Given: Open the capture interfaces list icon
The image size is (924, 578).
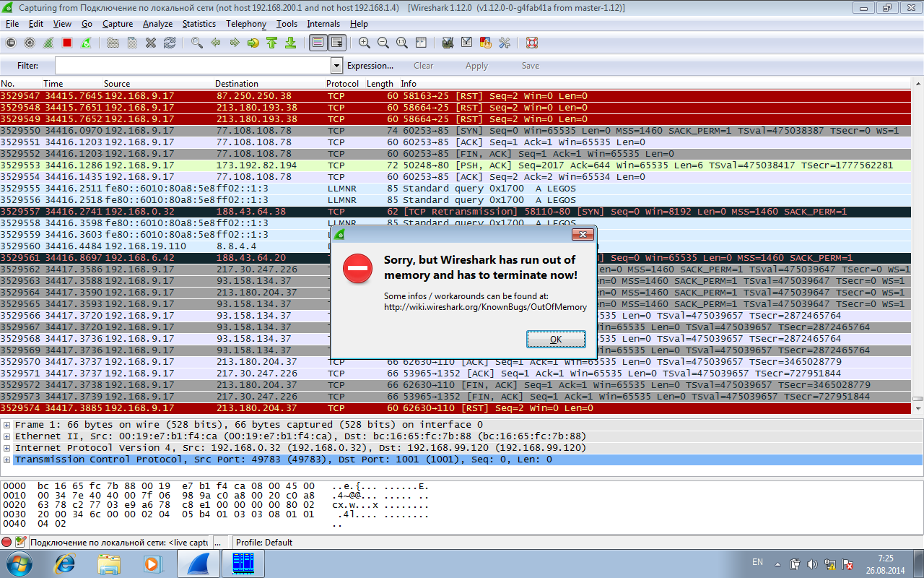Looking at the screenshot, I should coord(11,43).
